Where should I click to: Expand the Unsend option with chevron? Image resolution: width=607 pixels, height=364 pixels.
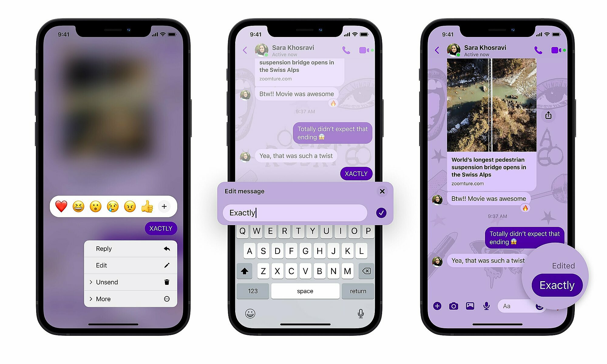pyautogui.click(x=91, y=282)
